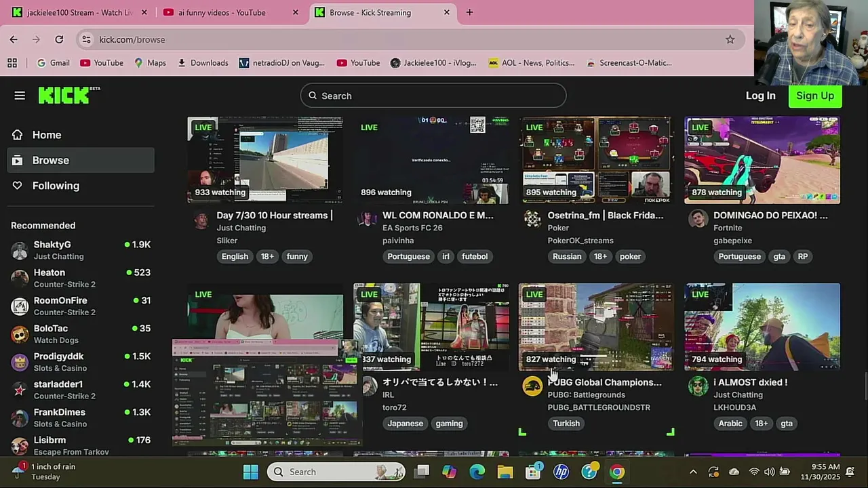Select the Arabic tag
The image size is (868, 488).
pyautogui.click(x=730, y=424)
